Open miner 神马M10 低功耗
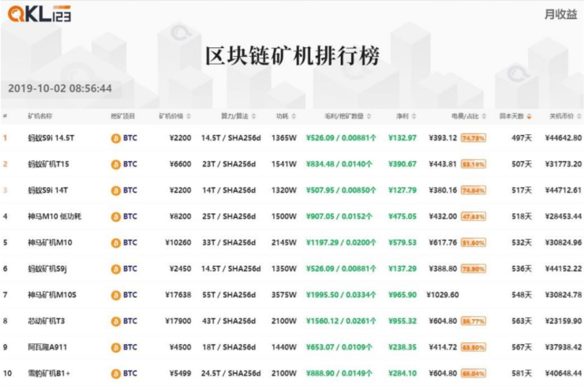 click(x=54, y=217)
